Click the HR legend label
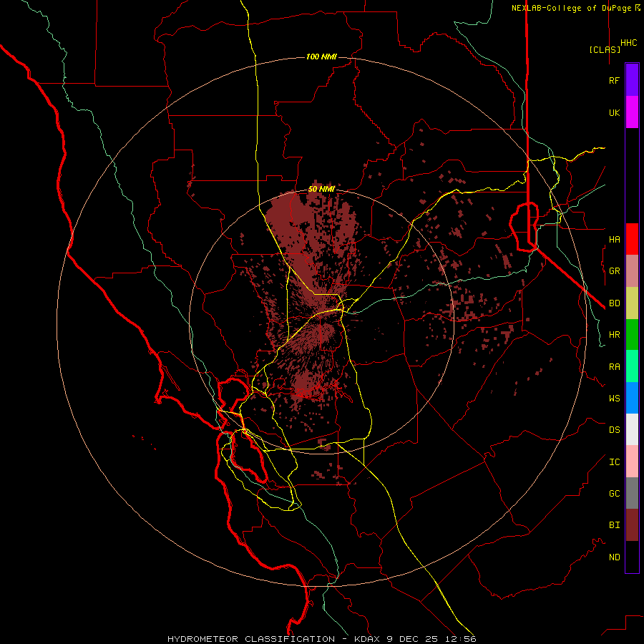This screenshot has height=644, width=644. coord(614,335)
